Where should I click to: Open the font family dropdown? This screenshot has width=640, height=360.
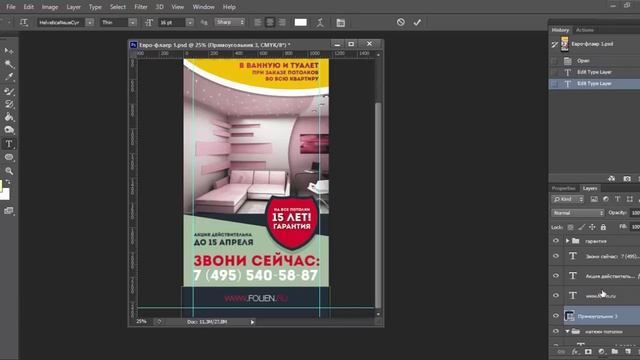tap(90, 22)
